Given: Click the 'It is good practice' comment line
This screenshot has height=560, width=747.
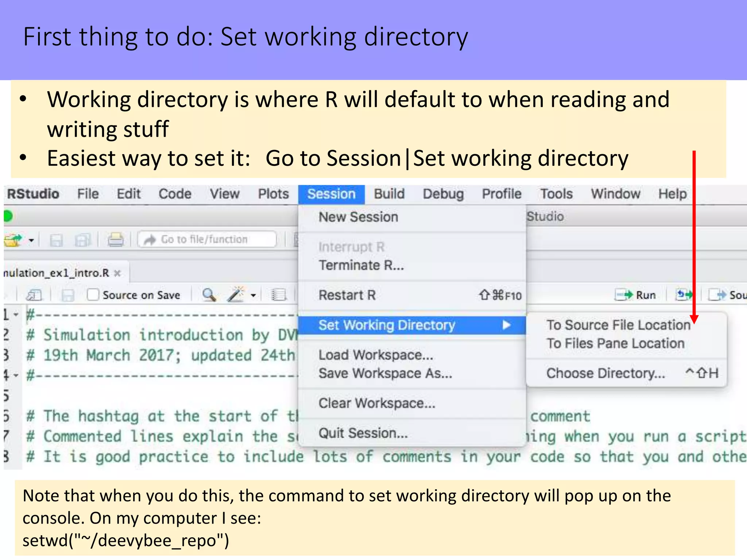Looking at the screenshot, I should (386, 457).
